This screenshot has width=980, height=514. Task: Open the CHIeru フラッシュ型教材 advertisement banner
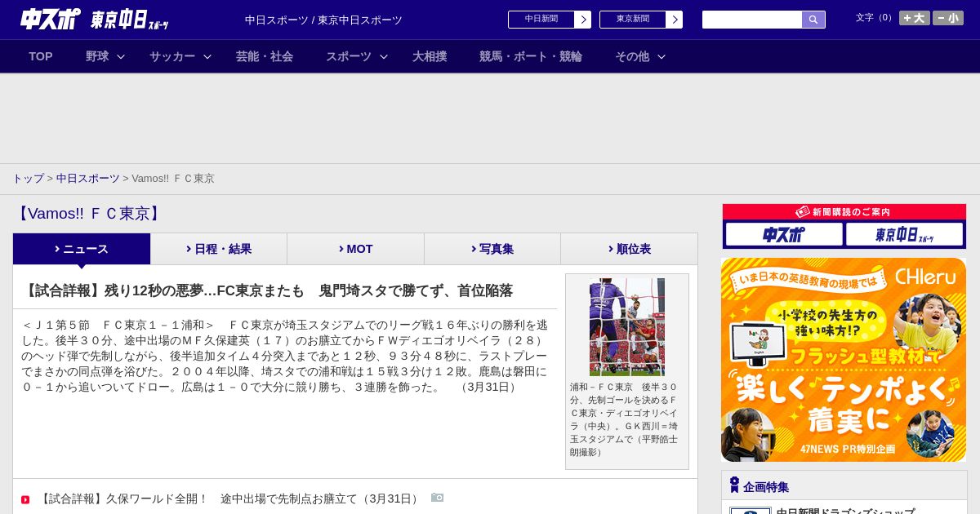[x=844, y=360]
